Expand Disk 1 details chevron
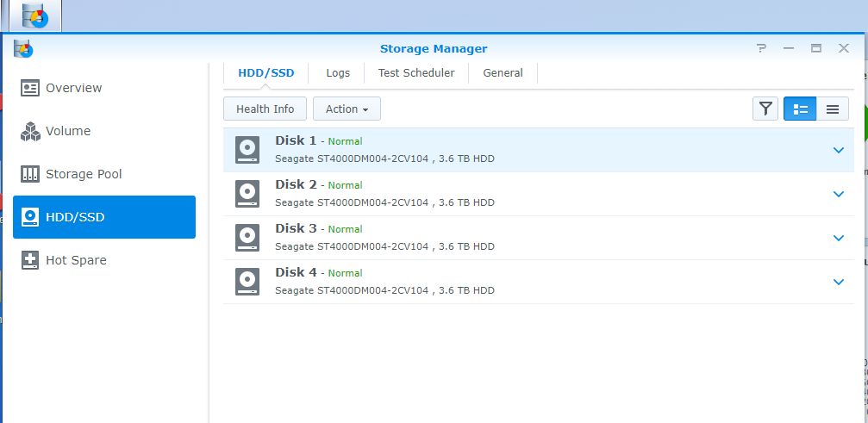This screenshot has height=423, width=868. click(839, 150)
